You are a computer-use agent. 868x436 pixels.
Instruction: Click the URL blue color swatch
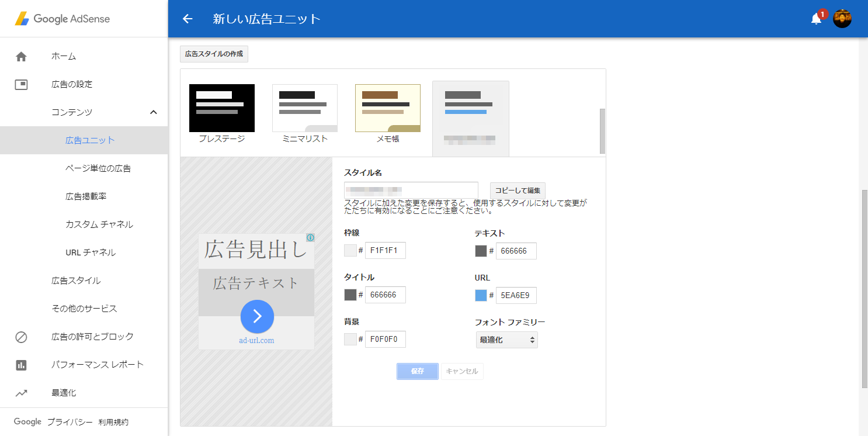pyautogui.click(x=481, y=295)
